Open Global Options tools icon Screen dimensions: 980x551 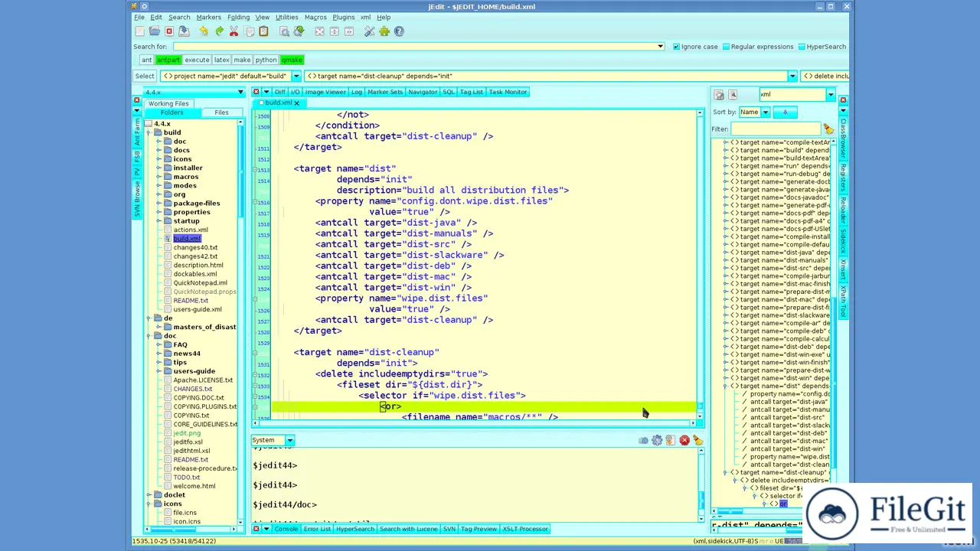[x=369, y=31]
